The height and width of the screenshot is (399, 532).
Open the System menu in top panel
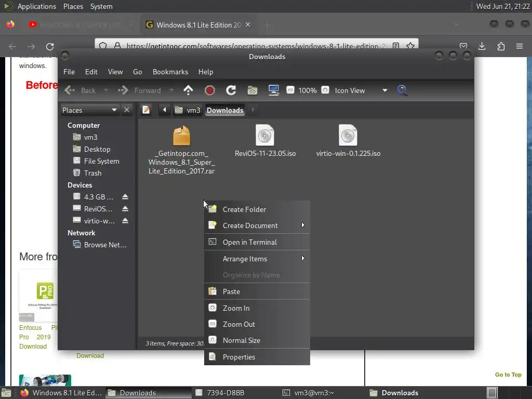pos(101,6)
